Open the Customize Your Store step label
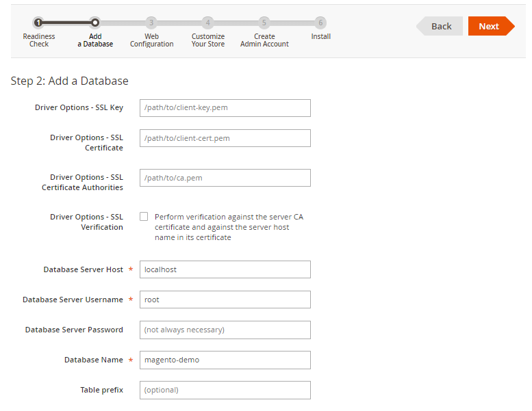This screenshot has width=532, height=411. [207, 40]
